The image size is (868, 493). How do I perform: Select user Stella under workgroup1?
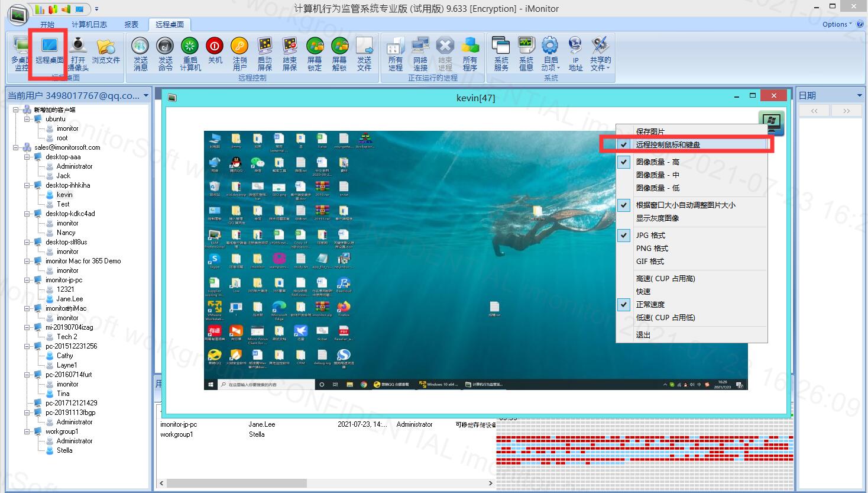[x=64, y=450]
